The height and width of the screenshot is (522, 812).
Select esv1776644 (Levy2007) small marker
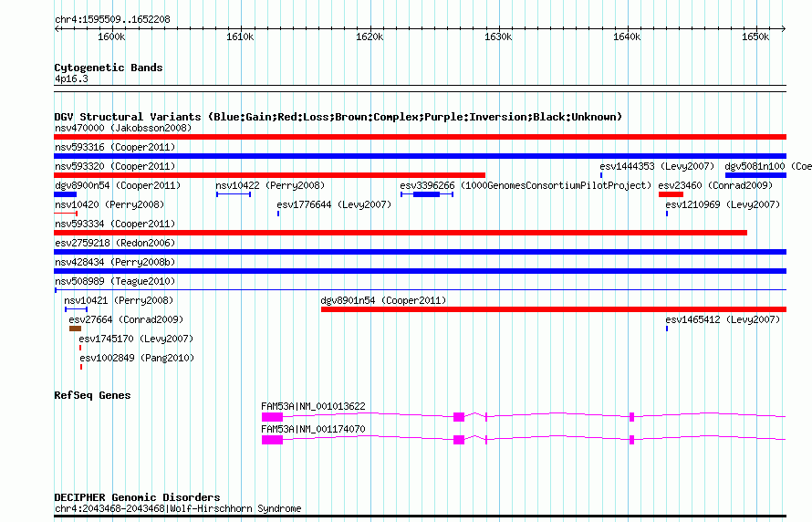278,214
